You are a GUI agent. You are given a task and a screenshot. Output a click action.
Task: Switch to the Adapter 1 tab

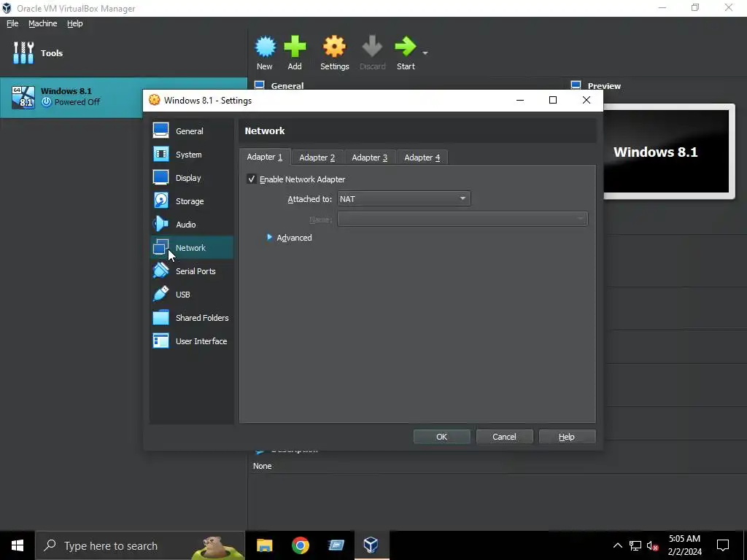point(264,157)
